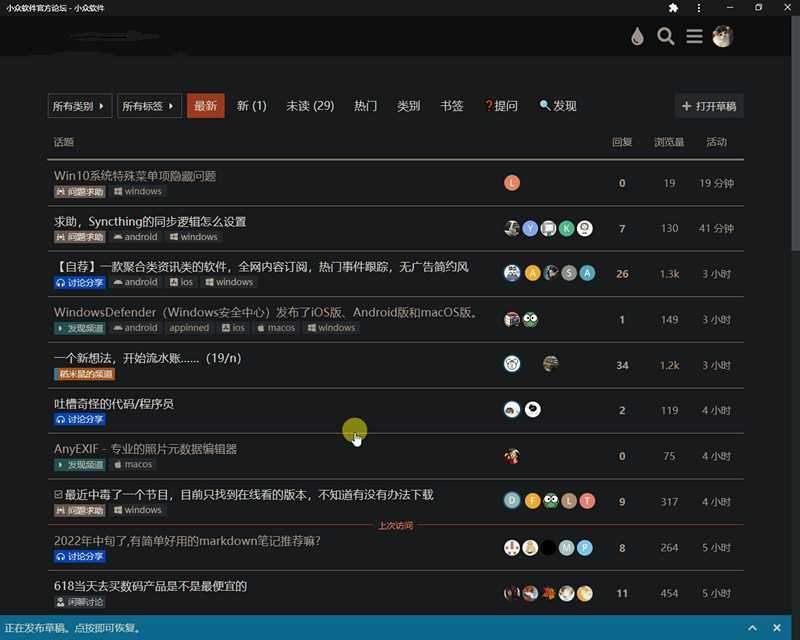
Task: Click the water drop theme icon
Action: coord(637,37)
